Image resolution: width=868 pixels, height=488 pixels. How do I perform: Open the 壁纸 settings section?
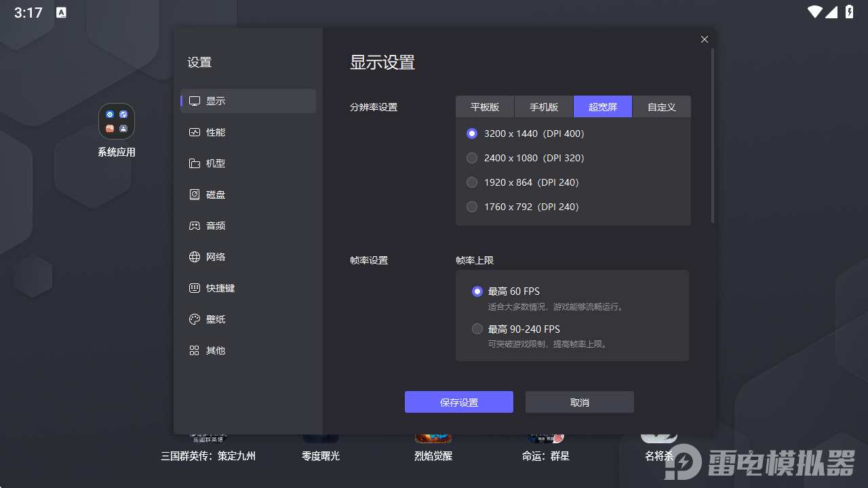pyautogui.click(x=214, y=319)
